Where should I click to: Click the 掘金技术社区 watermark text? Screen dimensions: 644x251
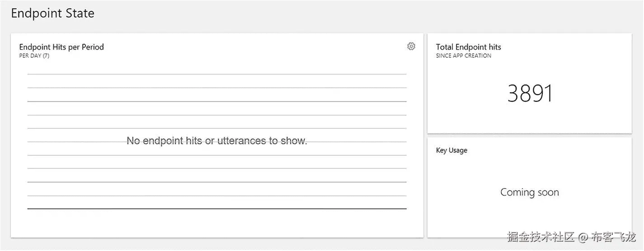point(541,237)
